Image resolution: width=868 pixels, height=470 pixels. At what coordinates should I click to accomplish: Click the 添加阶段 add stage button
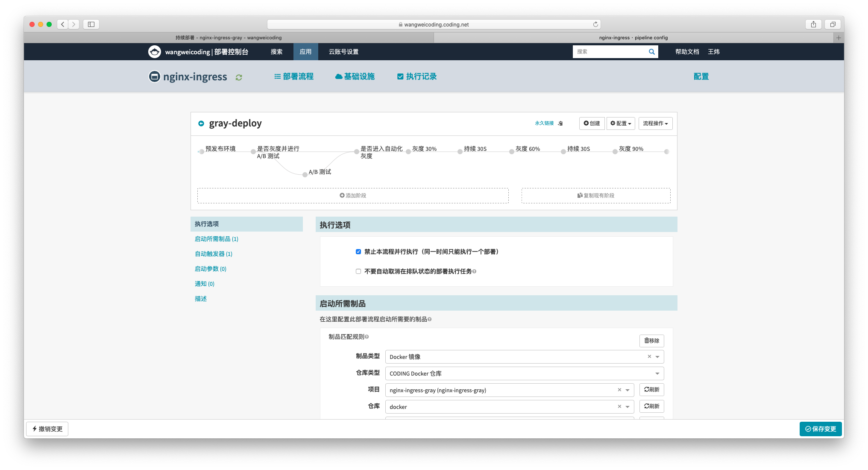coord(353,196)
